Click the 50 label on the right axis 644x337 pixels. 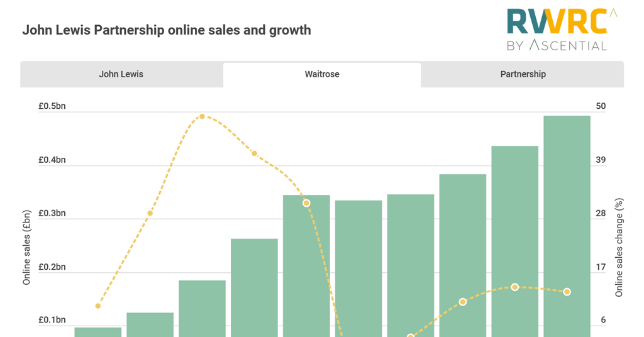point(601,106)
